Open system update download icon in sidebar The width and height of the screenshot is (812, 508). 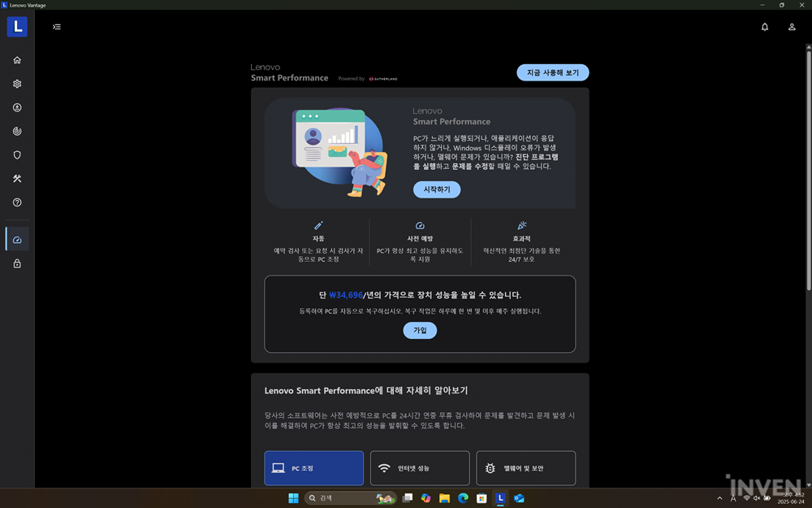point(17,107)
